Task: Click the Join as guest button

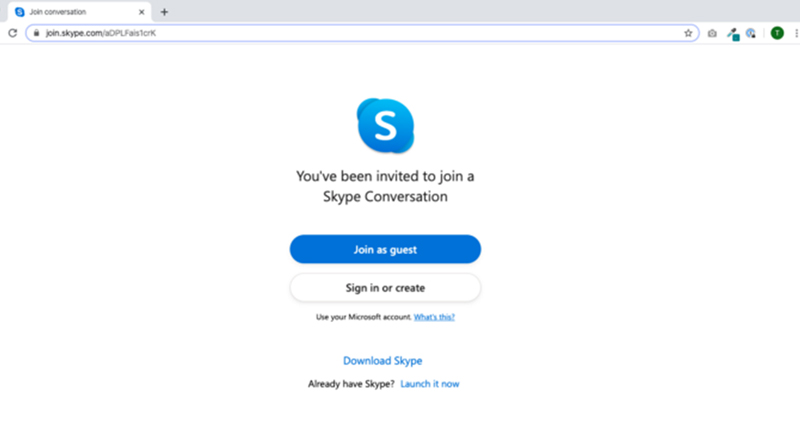Action: (x=385, y=249)
